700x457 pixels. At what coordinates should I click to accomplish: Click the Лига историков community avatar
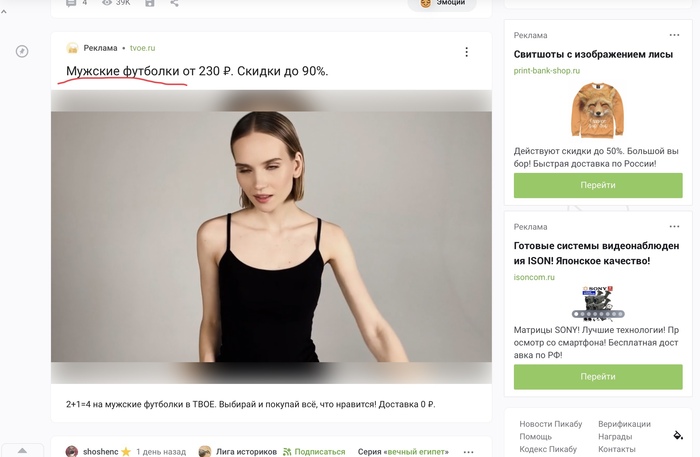[x=205, y=452]
